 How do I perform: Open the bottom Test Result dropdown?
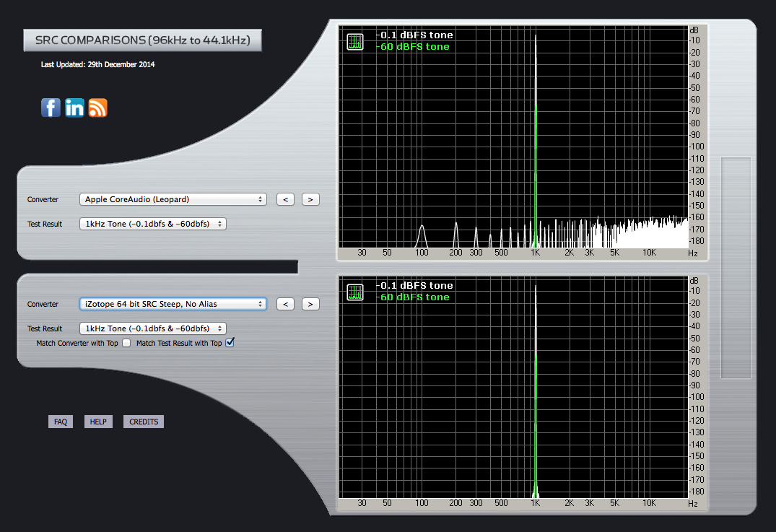point(153,328)
